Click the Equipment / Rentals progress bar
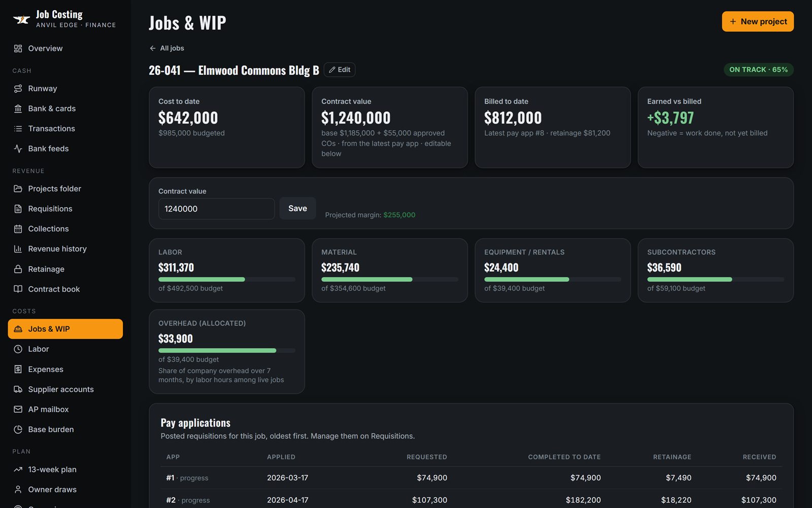Image resolution: width=812 pixels, height=508 pixels. 553,279
